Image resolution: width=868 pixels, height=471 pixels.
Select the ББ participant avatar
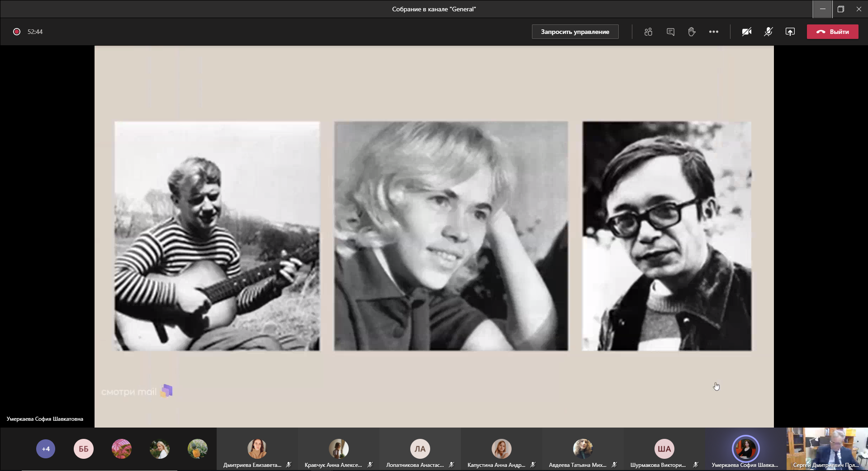click(84, 449)
